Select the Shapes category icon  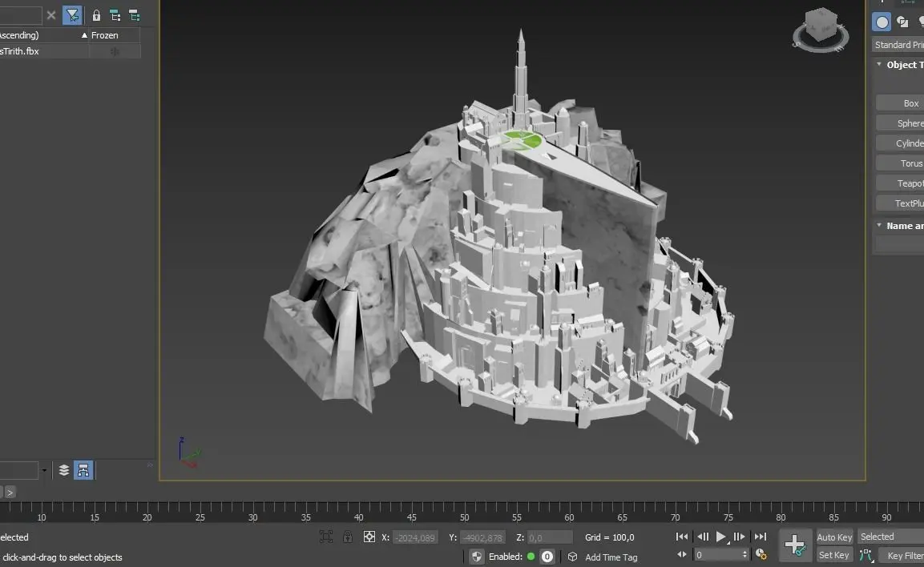tap(902, 22)
